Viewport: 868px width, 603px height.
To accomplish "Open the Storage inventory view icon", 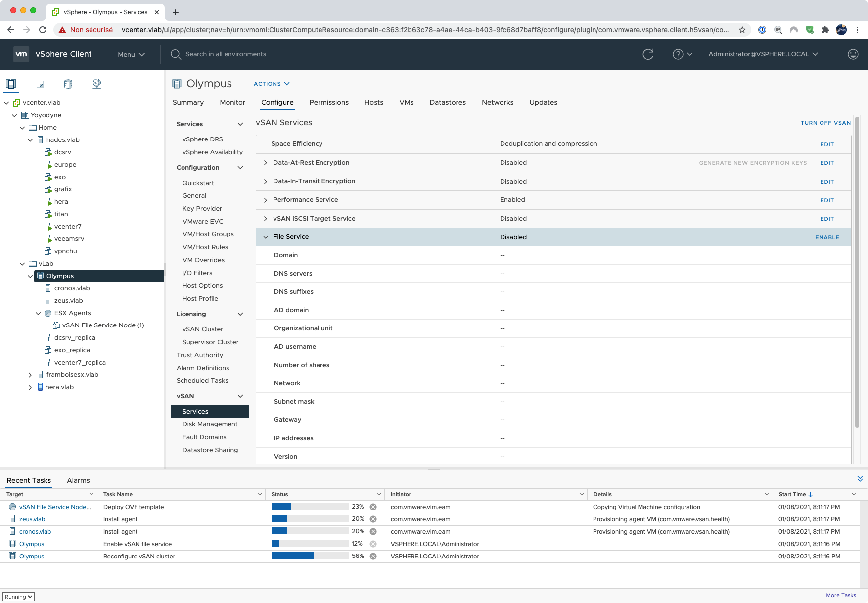I will (x=68, y=84).
